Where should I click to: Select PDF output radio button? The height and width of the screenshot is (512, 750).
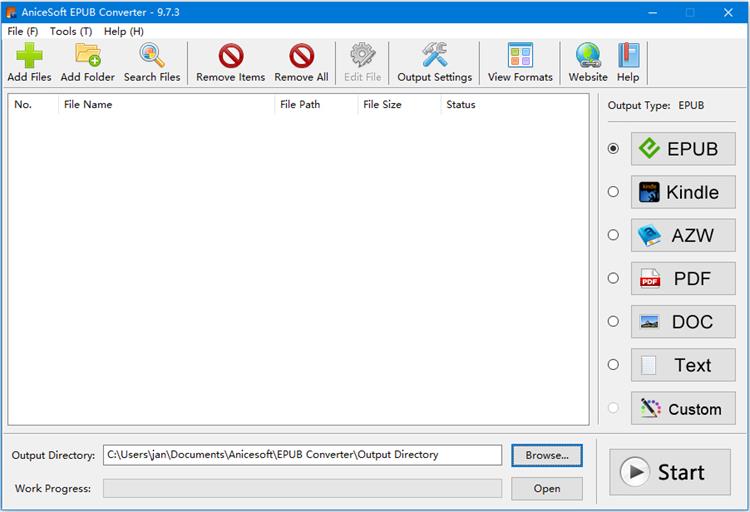pyautogui.click(x=613, y=278)
